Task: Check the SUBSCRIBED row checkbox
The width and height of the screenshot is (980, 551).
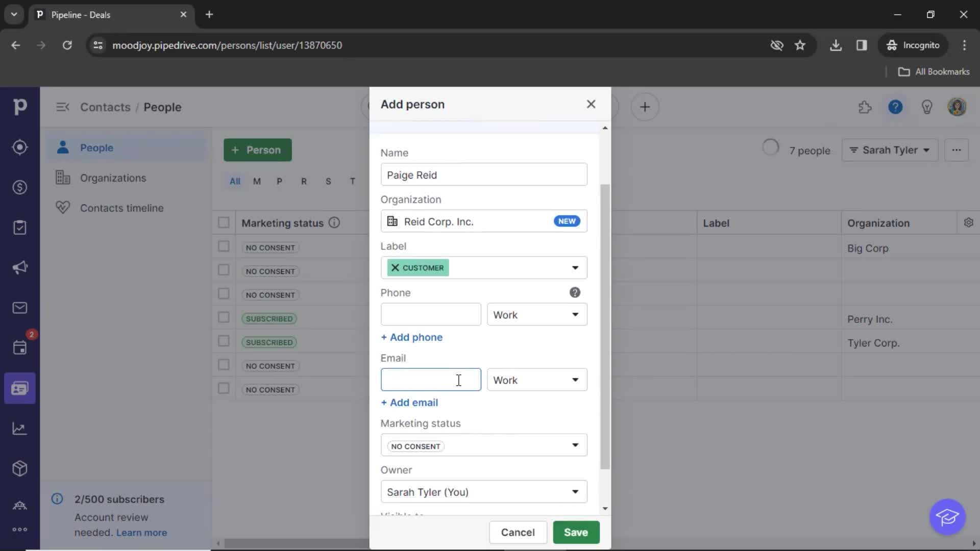Action: (224, 317)
